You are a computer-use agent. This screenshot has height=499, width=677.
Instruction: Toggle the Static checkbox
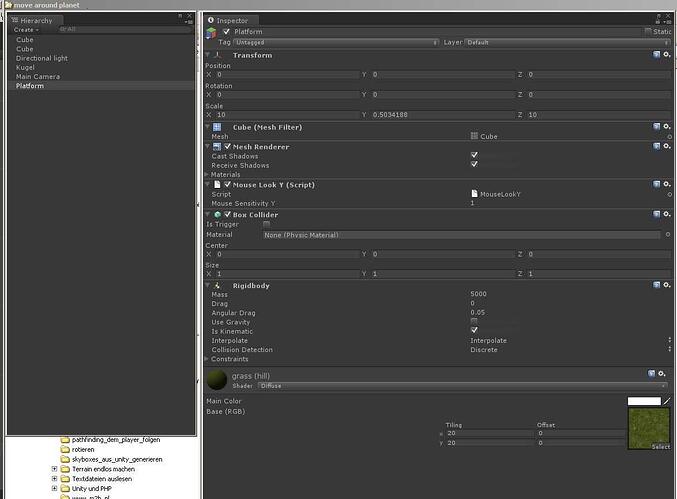coord(648,31)
